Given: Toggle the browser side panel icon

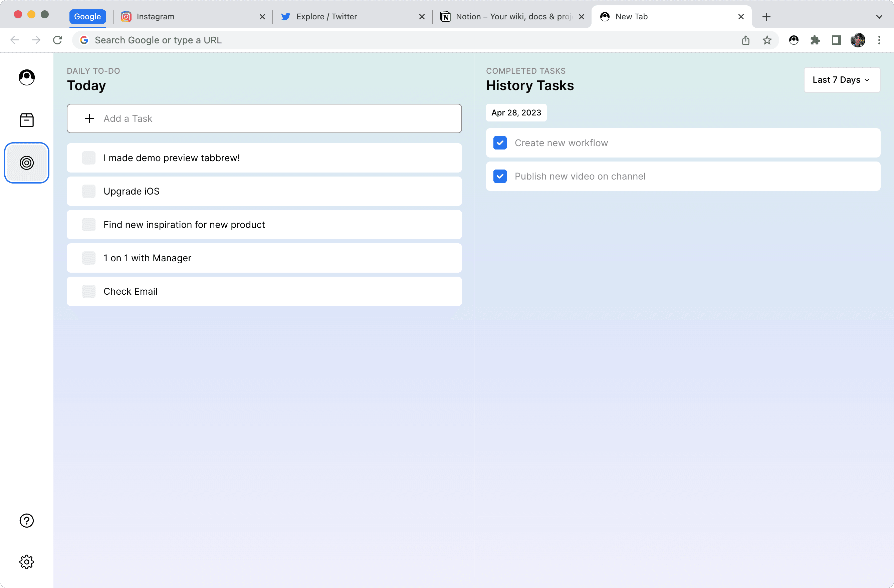Looking at the screenshot, I should (x=837, y=40).
